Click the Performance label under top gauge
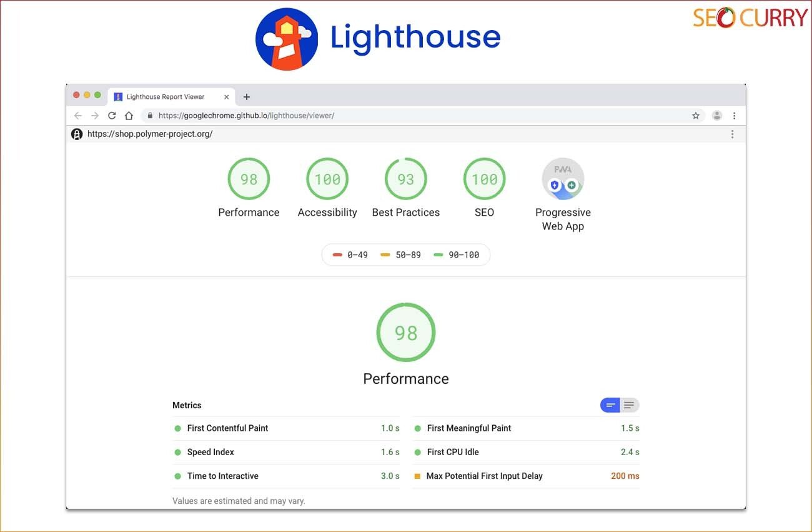Image resolution: width=812 pixels, height=532 pixels. pos(249,213)
